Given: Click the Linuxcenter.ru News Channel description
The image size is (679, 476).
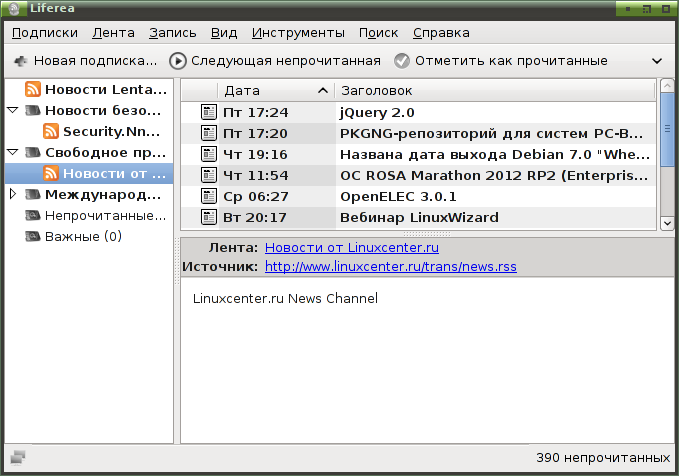Looking at the screenshot, I should click(x=285, y=298).
